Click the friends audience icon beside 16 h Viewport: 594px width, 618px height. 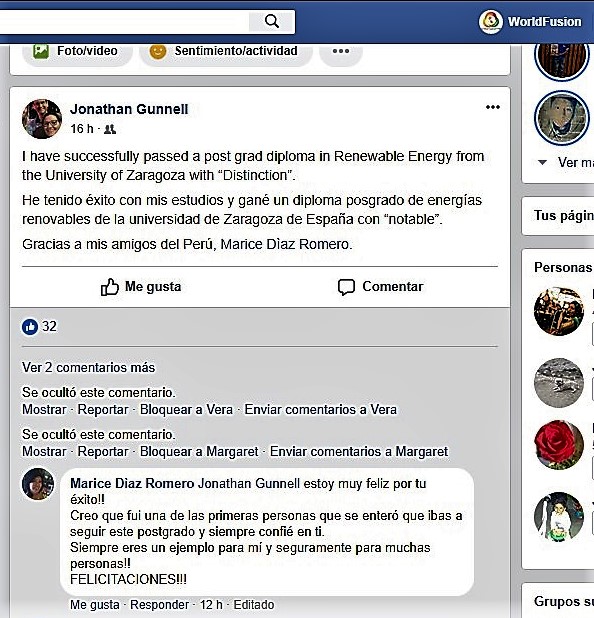[110, 129]
